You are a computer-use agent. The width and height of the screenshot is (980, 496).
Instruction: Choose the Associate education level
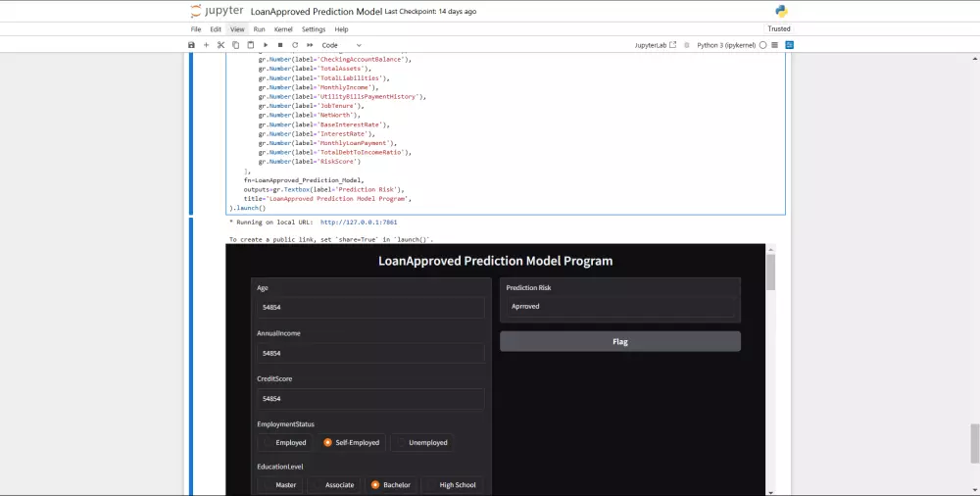(x=333, y=485)
